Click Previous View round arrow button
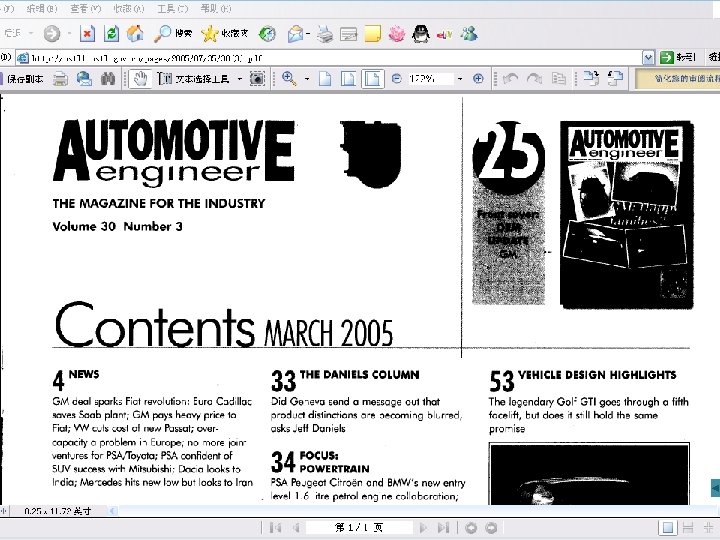 click(x=471, y=528)
